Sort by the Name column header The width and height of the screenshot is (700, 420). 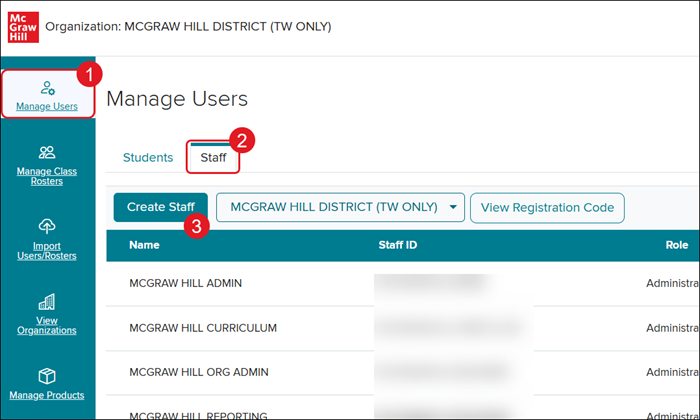click(144, 244)
